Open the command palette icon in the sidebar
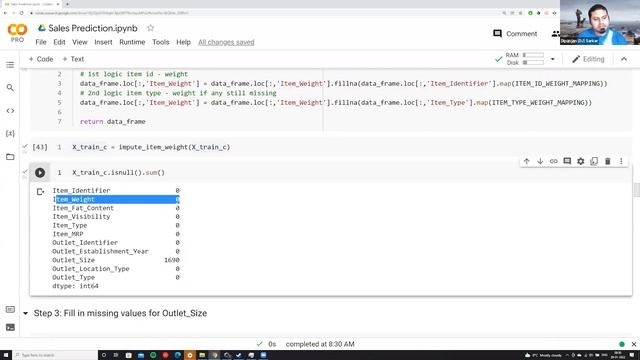640x360 pixels. click(x=10, y=309)
